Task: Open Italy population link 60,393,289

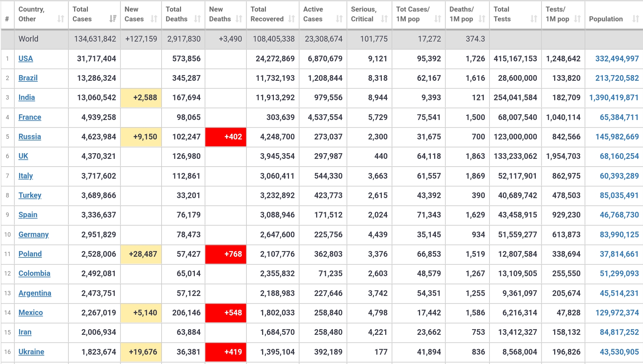Action: tap(619, 176)
